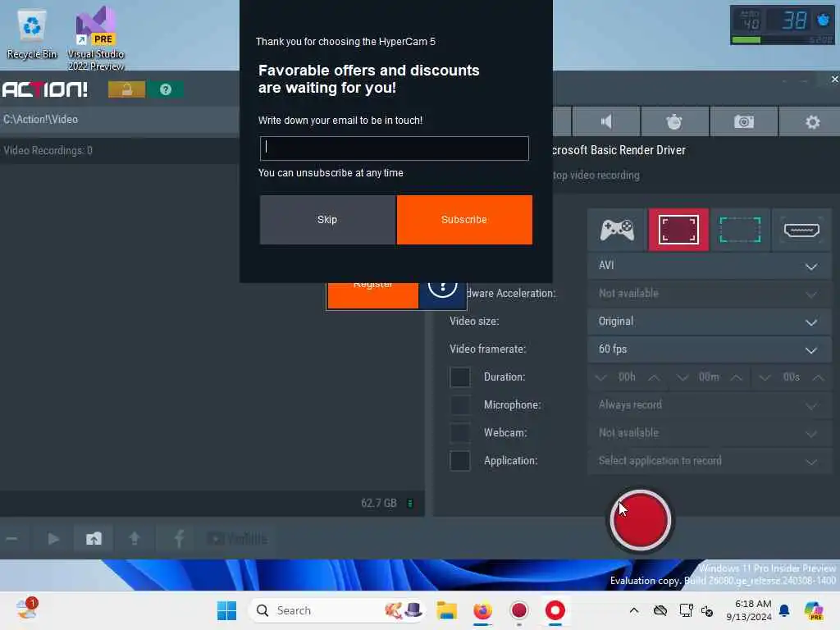Decrease duration seconds with down arrow
Viewport: 840px width, 630px height.
(x=765, y=377)
